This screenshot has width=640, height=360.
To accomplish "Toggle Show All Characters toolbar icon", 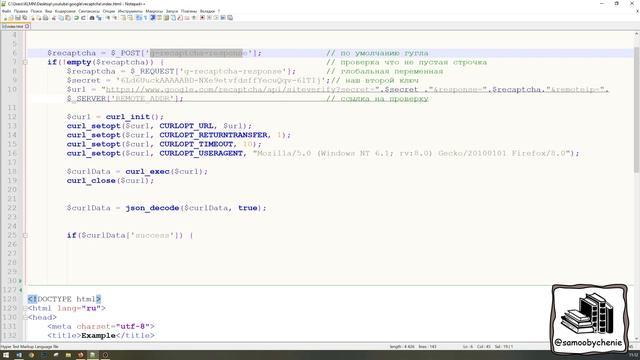I will (145, 18).
